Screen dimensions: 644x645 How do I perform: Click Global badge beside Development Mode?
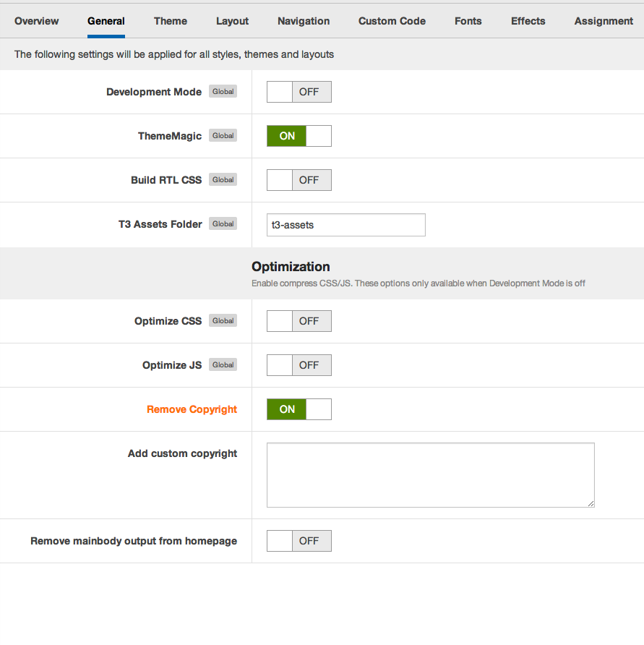pos(223,91)
